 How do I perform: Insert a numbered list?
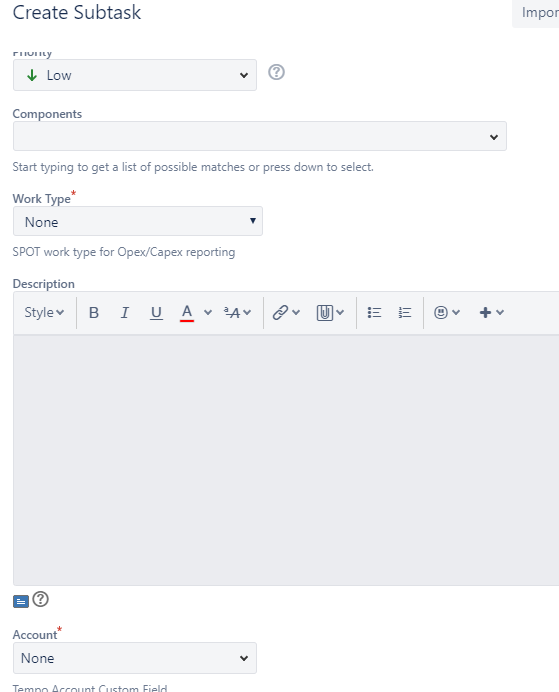pos(405,312)
